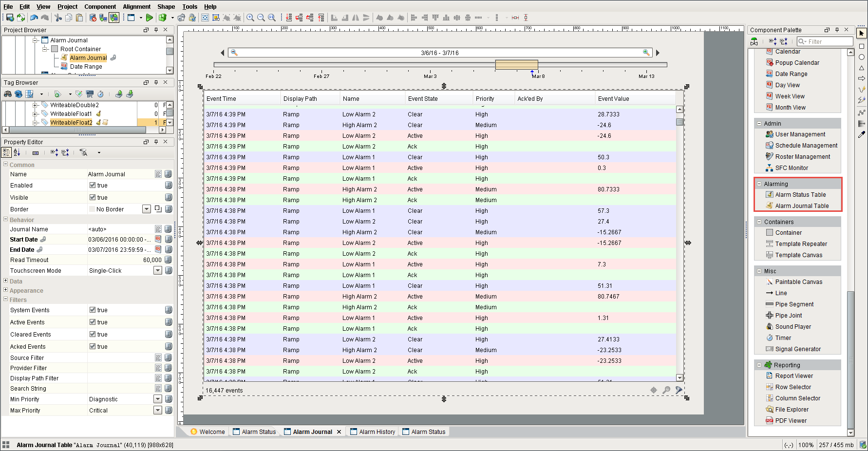Viewport: 868px width, 451px height.
Task: Disable the System Events filter
Action: point(92,310)
